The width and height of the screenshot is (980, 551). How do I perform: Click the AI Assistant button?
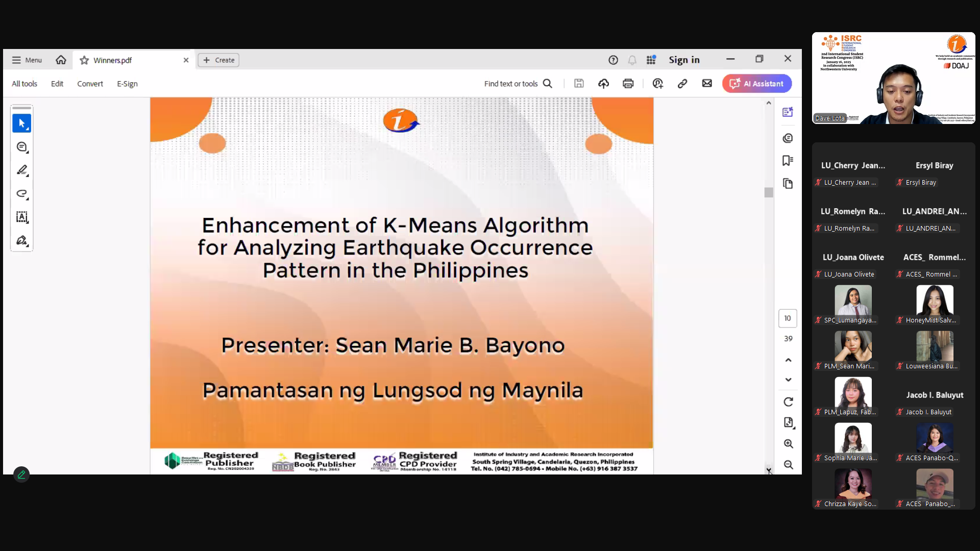756,84
